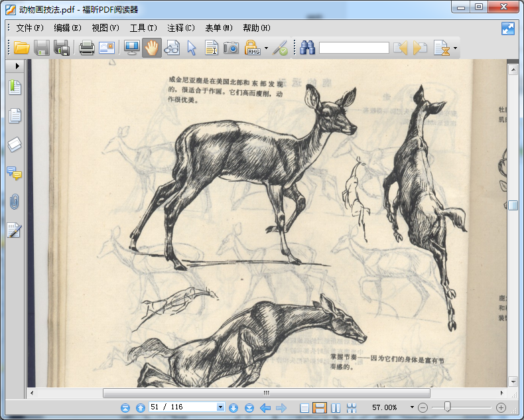The height and width of the screenshot is (420, 524).
Task: Select facing pages layout mode
Action: click(336, 407)
